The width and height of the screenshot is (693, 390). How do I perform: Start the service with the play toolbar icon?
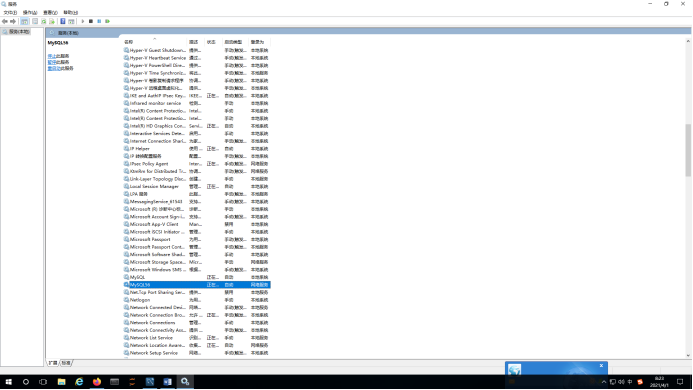(83, 21)
